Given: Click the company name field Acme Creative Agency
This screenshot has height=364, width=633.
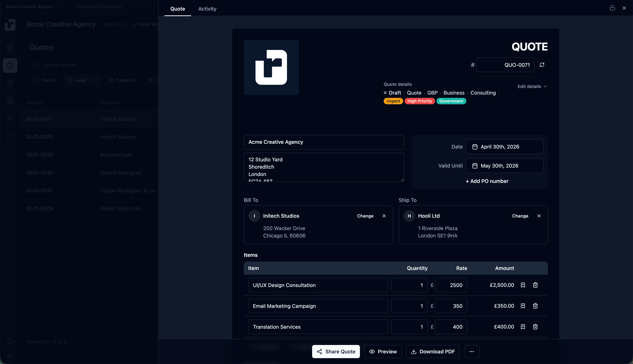Looking at the screenshot, I should pos(324,142).
